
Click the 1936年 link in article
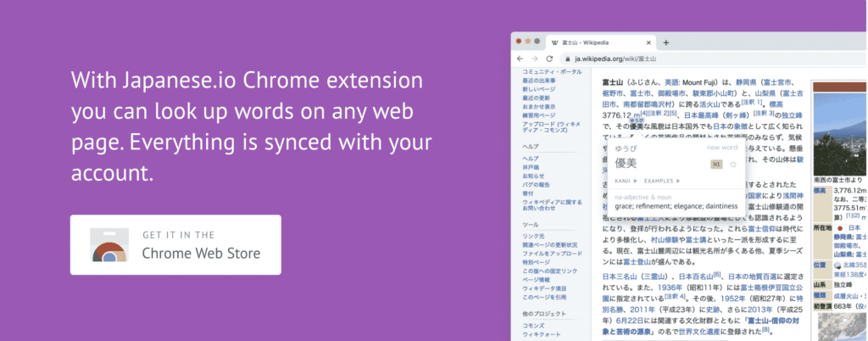coord(670,288)
